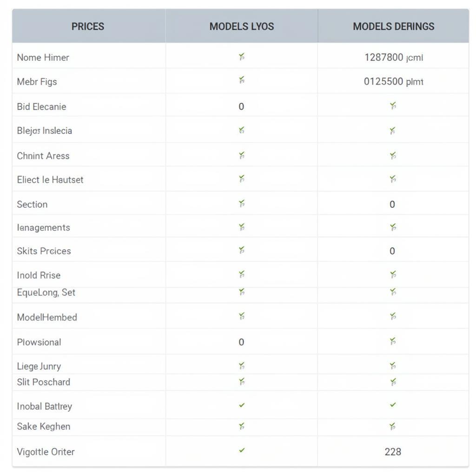Click Bid Elecanie checkmark in Models Derings column
This screenshot has height=476, width=476.
pyautogui.click(x=393, y=106)
